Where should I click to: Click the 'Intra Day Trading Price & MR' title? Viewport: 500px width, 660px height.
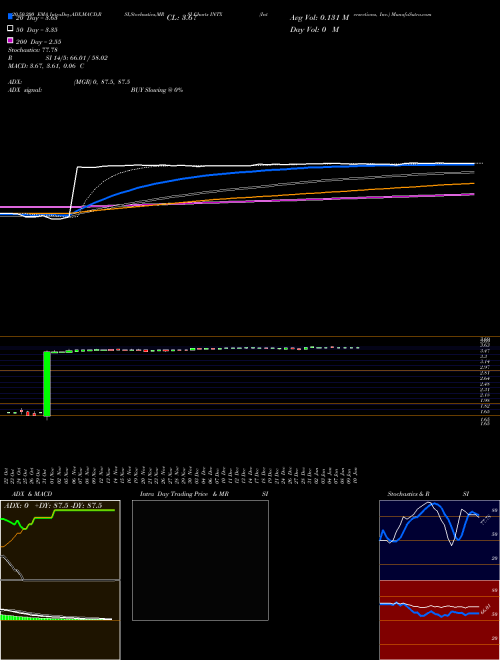[x=184, y=494]
